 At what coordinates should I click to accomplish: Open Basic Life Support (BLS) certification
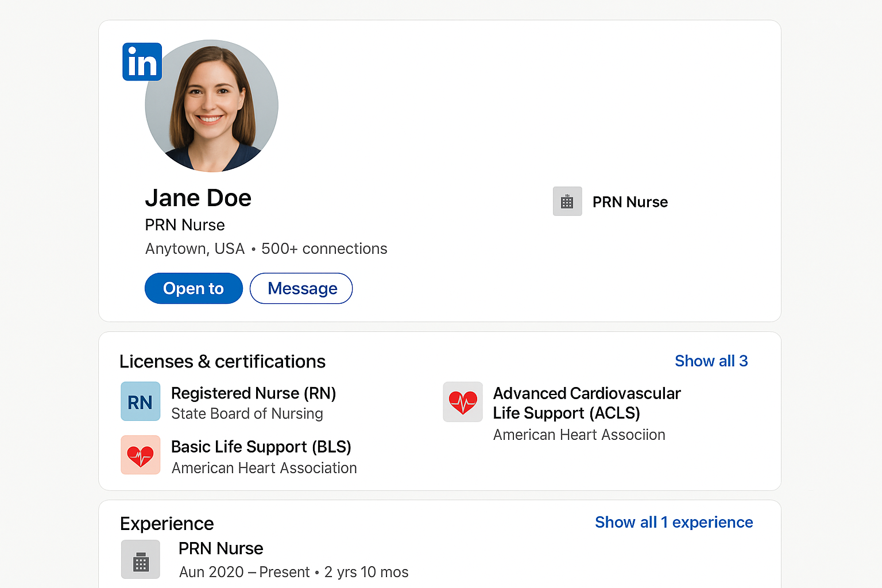click(261, 447)
